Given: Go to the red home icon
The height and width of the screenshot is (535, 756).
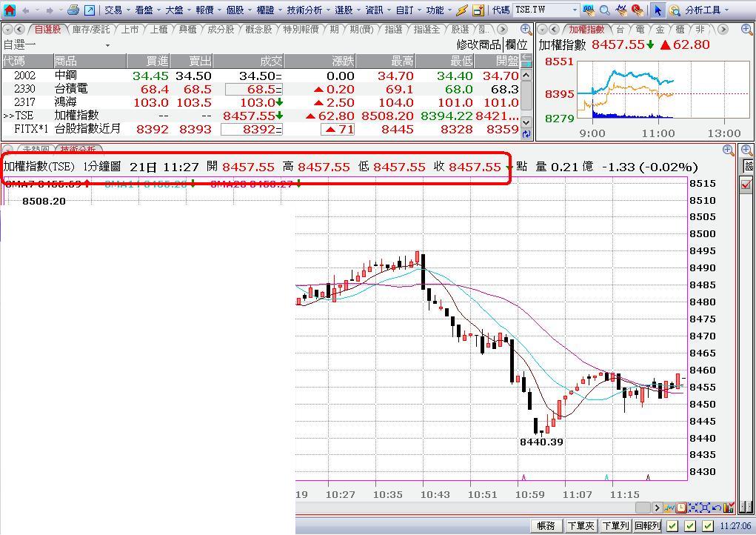Looking at the screenshot, I should [x=10, y=10].
